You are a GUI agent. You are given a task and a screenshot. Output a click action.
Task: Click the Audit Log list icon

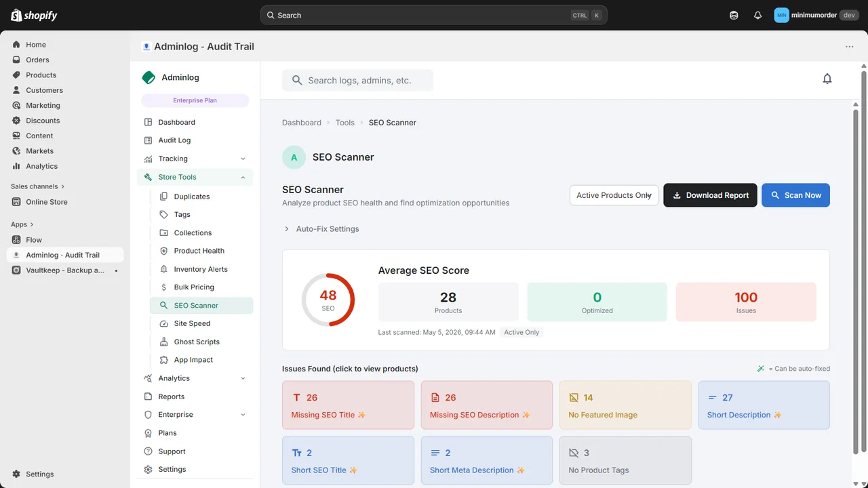tap(149, 140)
